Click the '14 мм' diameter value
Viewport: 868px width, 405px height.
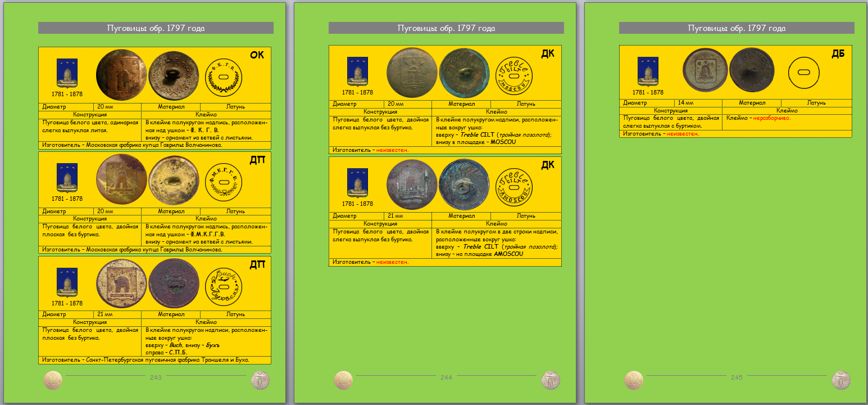(685, 103)
